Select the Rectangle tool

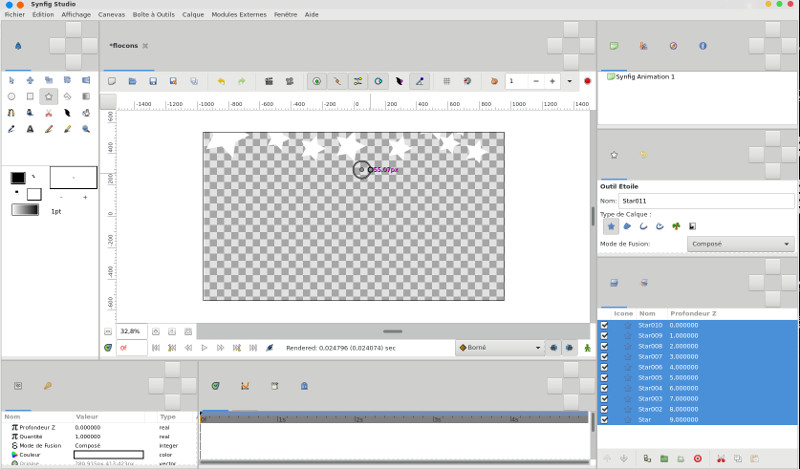[29, 97]
